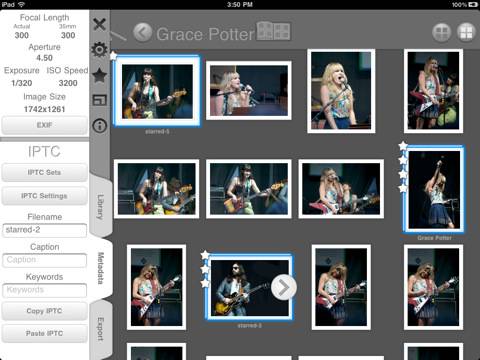Close the side panel with the X icon
This screenshot has width=480, height=360.
tap(99, 24)
